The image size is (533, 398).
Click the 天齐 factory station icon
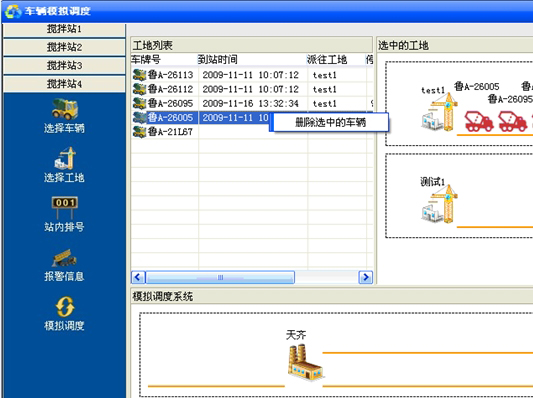click(305, 362)
